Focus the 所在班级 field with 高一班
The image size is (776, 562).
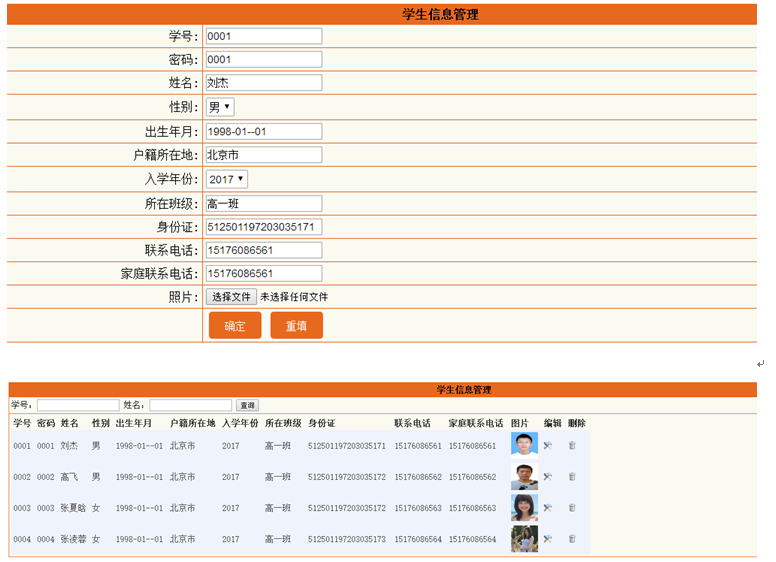pyautogui.click(x=264, y=204)
